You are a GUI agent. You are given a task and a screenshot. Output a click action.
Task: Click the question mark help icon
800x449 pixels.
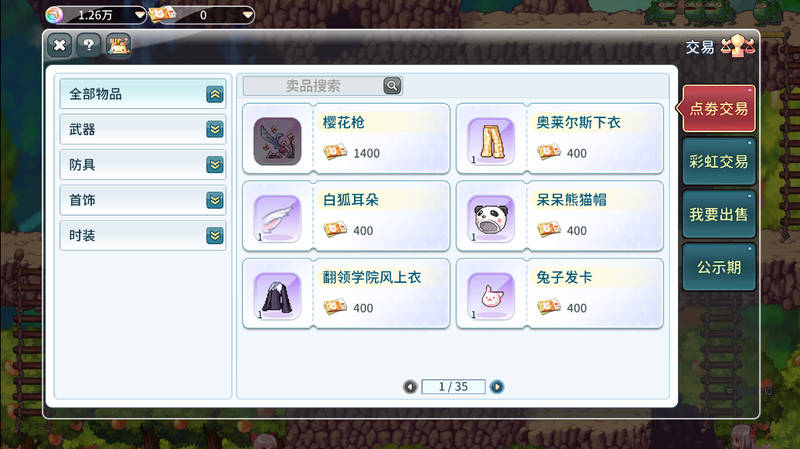click(x=88, y=45)
